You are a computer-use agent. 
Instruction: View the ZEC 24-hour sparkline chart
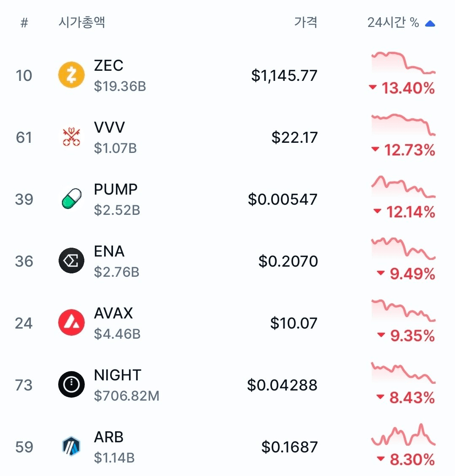[403, 63]
